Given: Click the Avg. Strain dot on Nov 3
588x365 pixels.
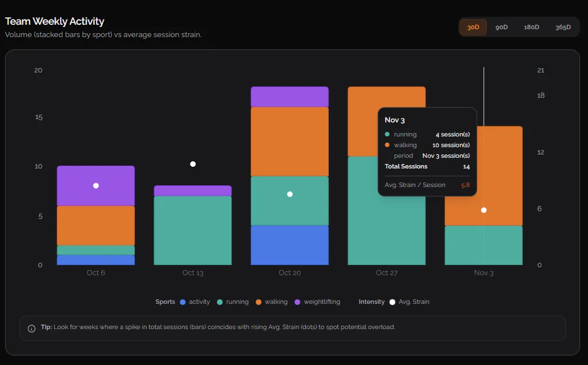Looking at the screenshot, I should pos(484,210).
